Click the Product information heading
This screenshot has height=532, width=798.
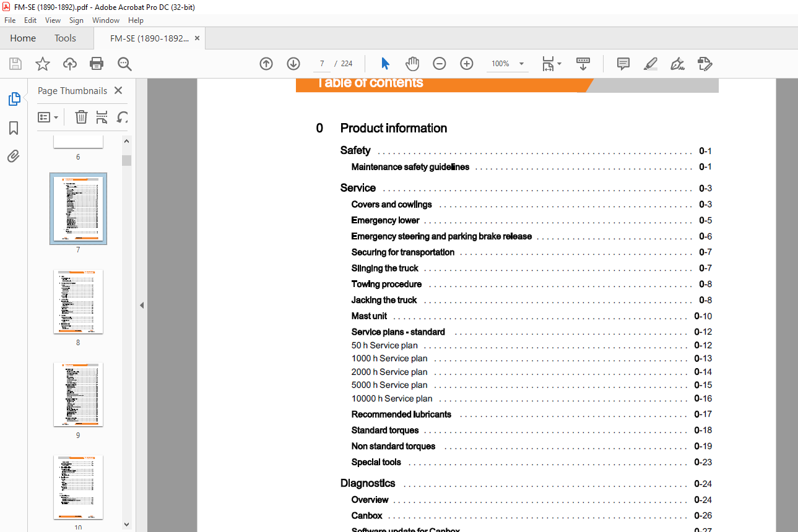click(394, 128)
